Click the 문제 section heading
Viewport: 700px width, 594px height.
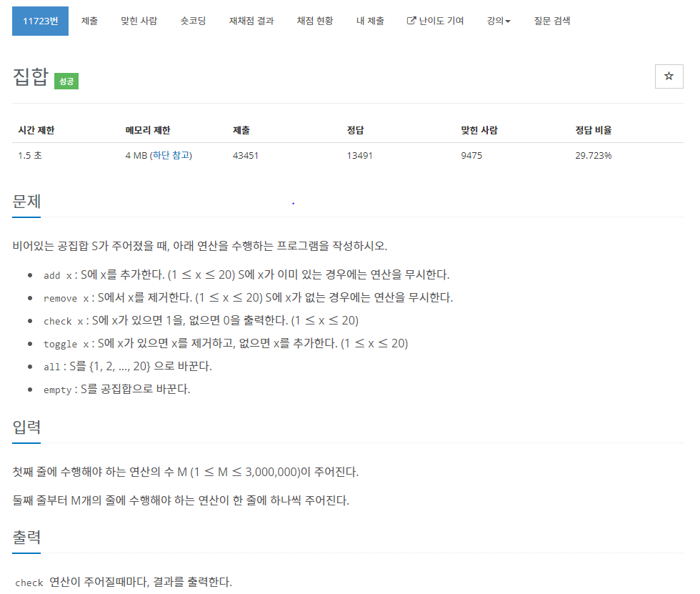[27, 201]
